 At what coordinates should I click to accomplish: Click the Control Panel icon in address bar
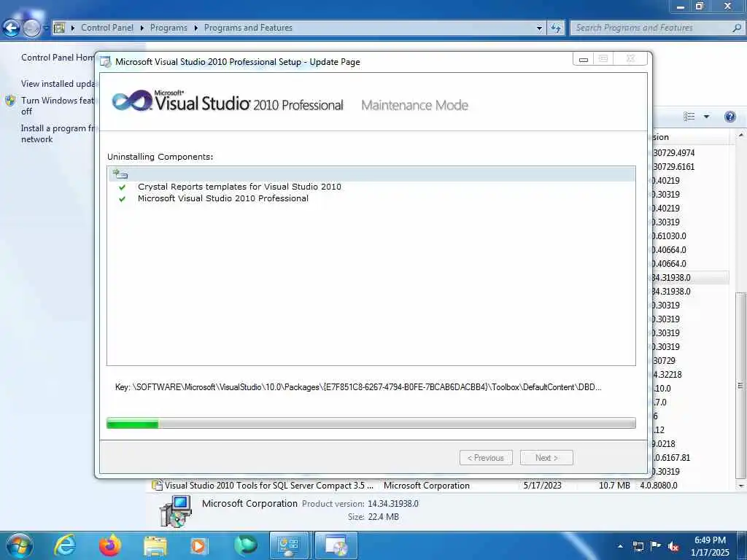point(59,28)
